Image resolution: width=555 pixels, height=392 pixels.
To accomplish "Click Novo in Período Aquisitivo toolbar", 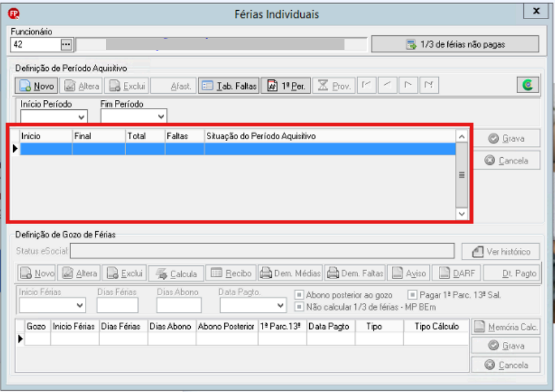I will pyautogui.click(x=36, y=85).
